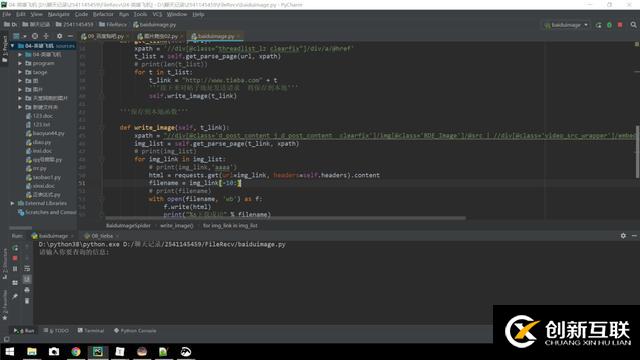Stop the running script with the top red square

coord(620,25)
